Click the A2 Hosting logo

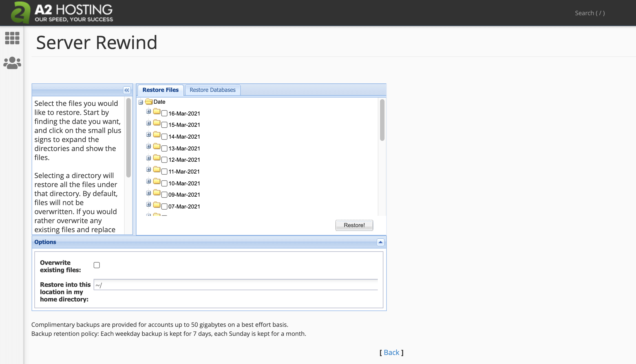[62, 13]
